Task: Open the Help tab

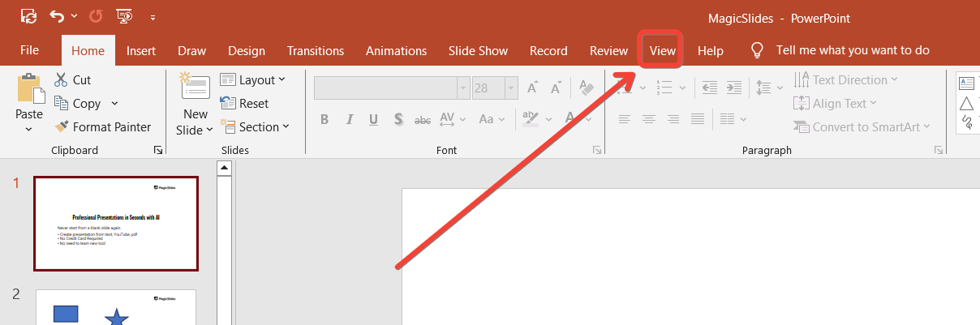Action: tap(711, 50)
